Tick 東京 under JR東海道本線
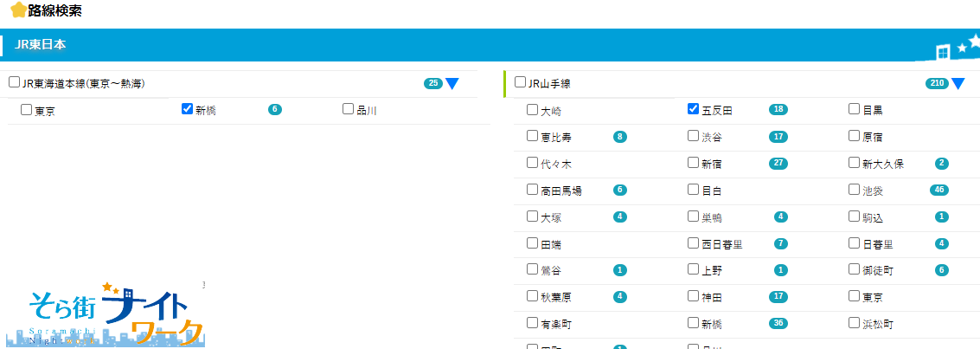This screenshot has height=349, width=980. pyautogui.click(x=26, y=109)
